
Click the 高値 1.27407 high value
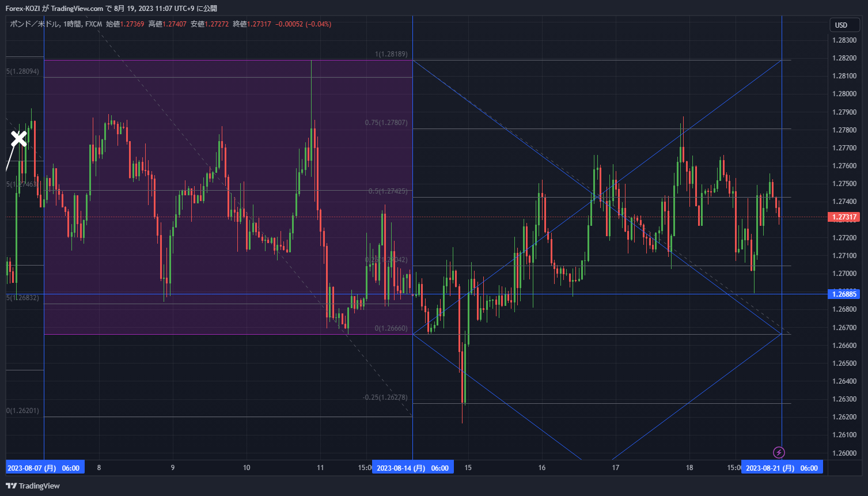[x=168, y=24]
